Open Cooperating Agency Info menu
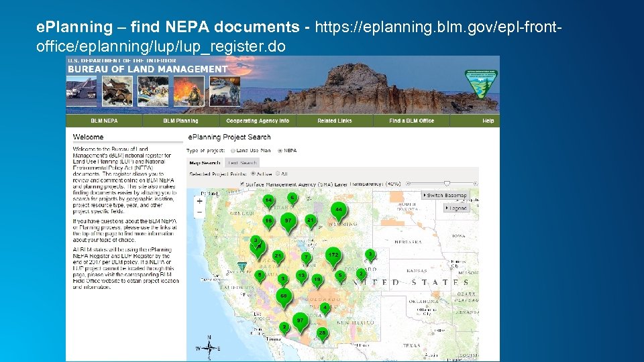 coord(258,121)
